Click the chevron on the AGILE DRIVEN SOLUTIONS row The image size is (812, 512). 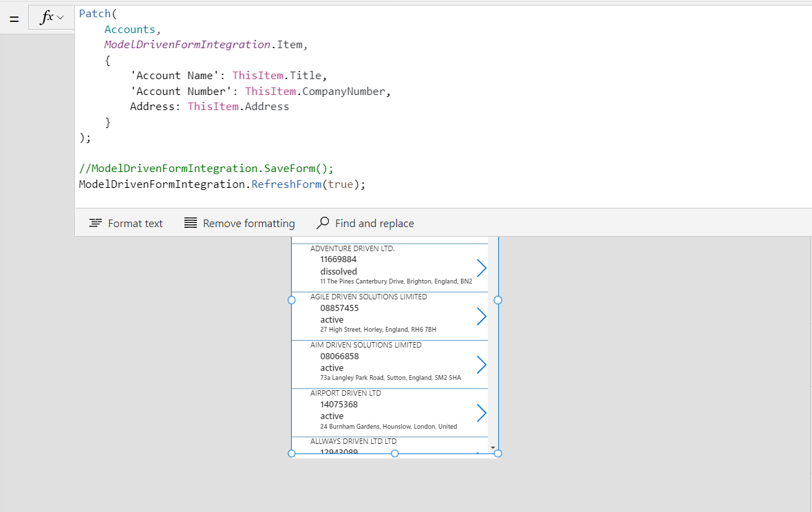(x=481, y=315)
